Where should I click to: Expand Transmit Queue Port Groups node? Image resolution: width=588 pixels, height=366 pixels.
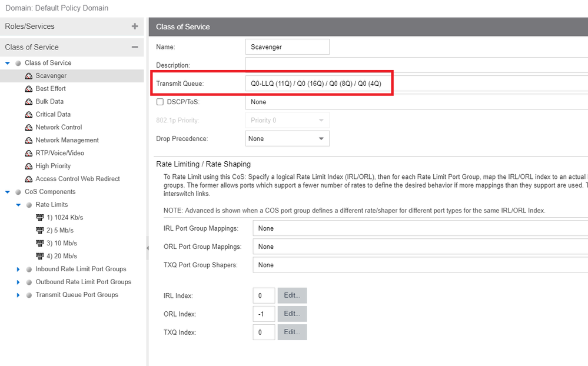click(19, 295)
